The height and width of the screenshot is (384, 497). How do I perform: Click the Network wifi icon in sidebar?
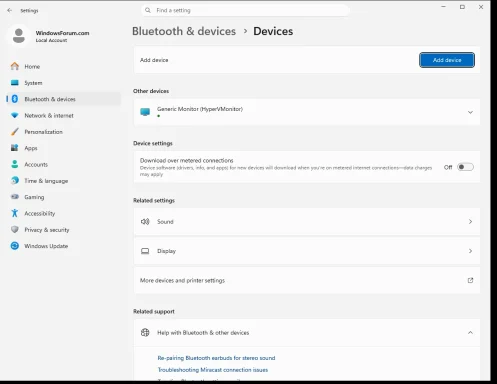15,115
